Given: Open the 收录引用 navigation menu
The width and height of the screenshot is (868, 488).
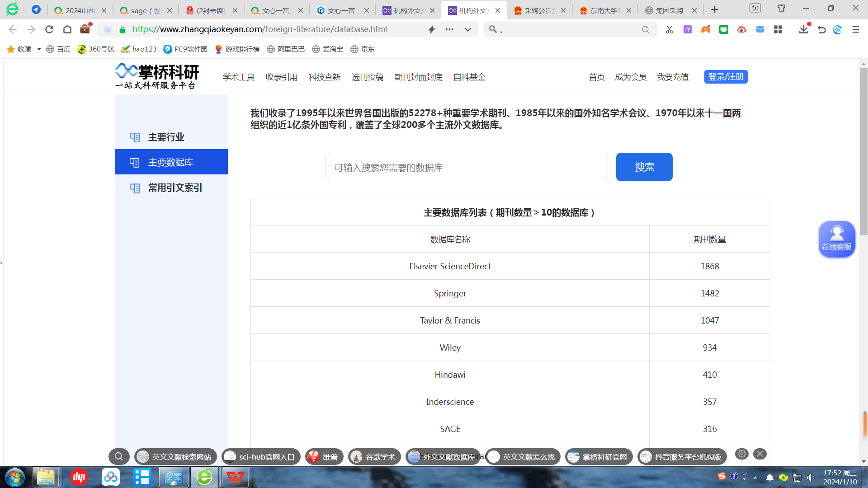Looking at the screenshot, I should pos(282,77).
